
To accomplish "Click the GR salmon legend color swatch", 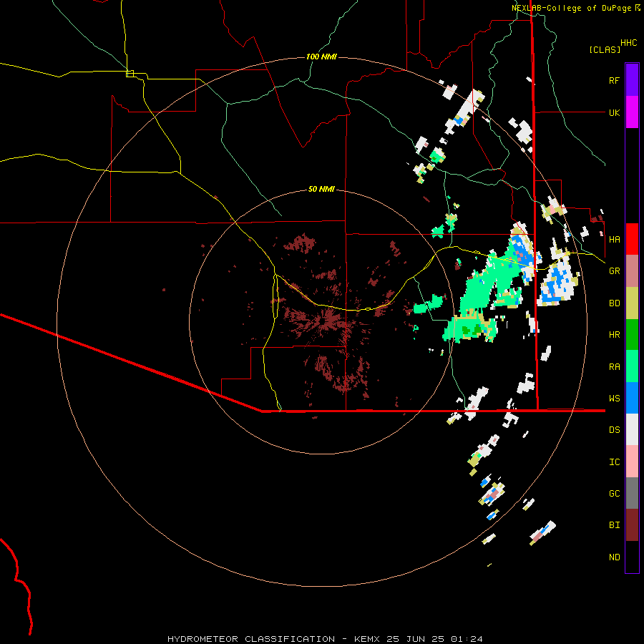I will point(632,271).
